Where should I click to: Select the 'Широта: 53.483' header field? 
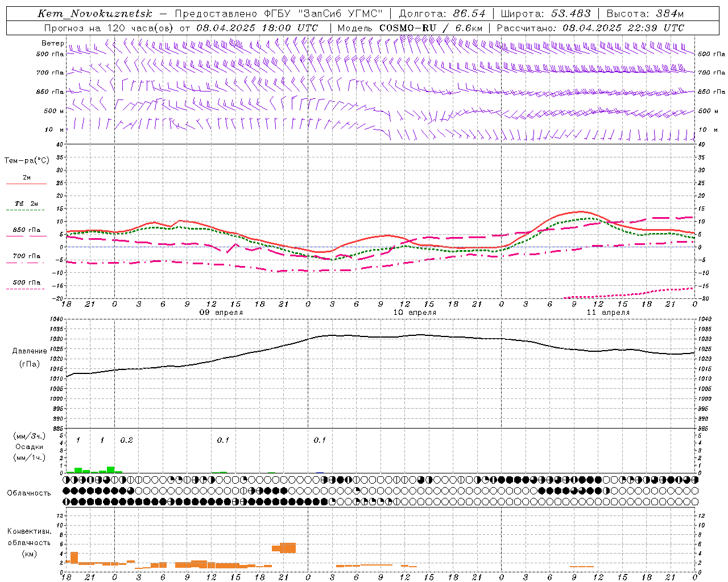546,14
